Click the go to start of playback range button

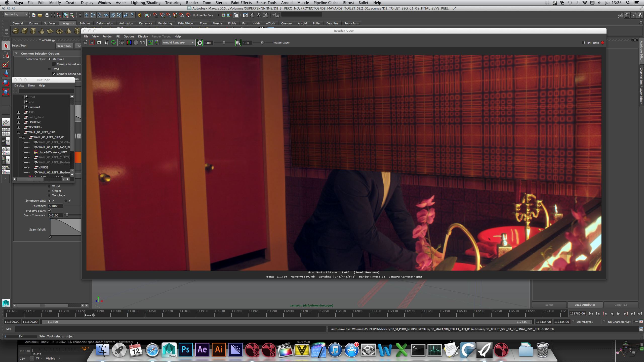591,314
